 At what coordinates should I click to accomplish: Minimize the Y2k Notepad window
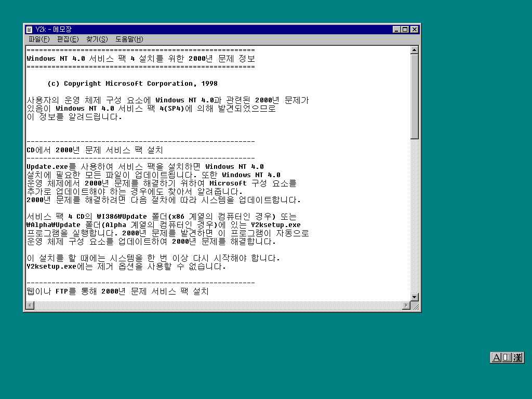click(396, 30)
